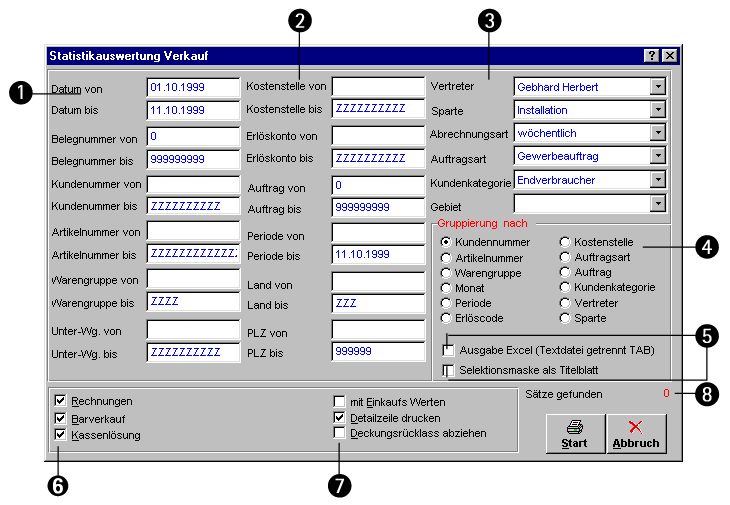Select Kundennummer grouping radio button
This screenshot has width=730, height=505.
446,242
